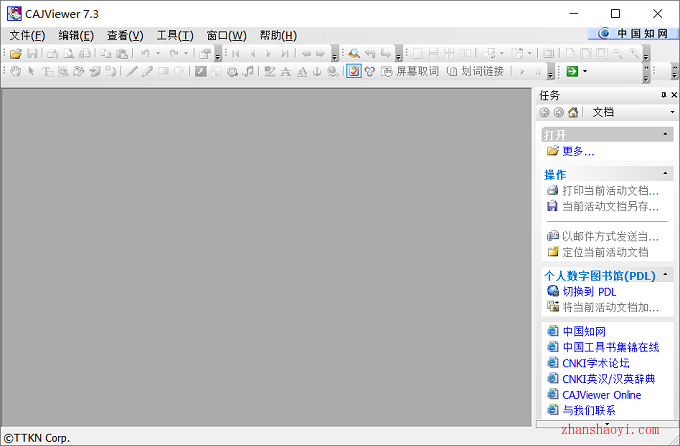Click the music note icon
680x446 pixels.
[x=248, y=71]
